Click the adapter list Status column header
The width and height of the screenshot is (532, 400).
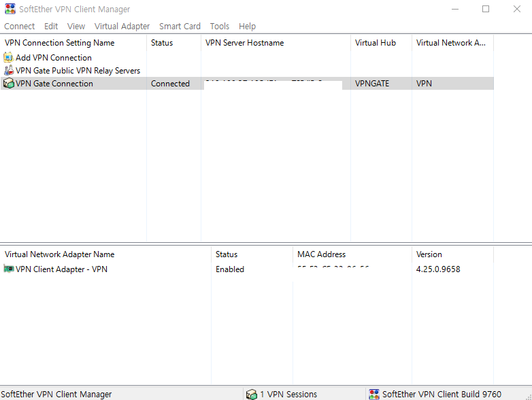pyautogui.click(x=252, y=254)
